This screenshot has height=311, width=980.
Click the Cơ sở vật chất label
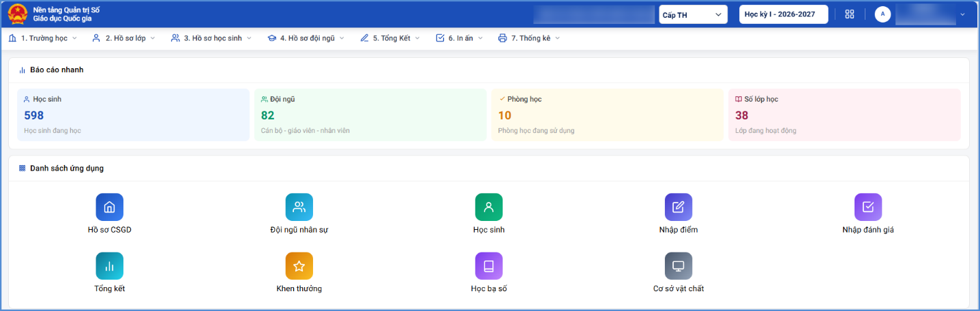click(x=679, y=288)
